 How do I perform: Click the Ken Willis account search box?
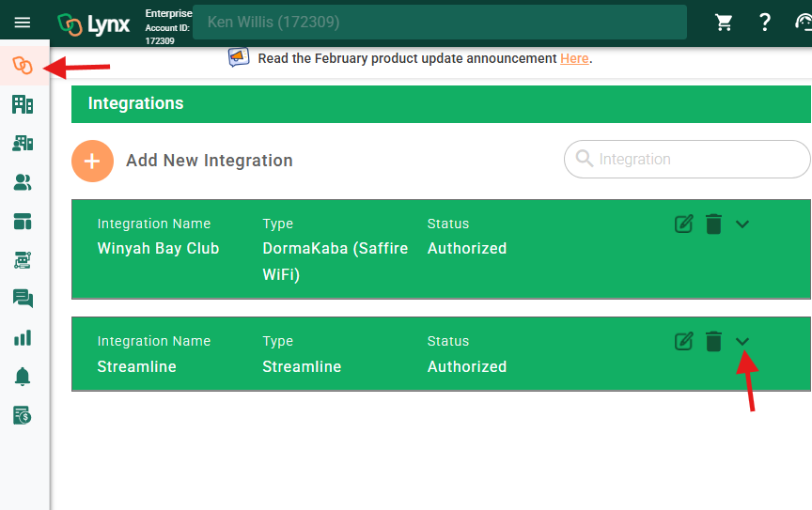(440, 23)
